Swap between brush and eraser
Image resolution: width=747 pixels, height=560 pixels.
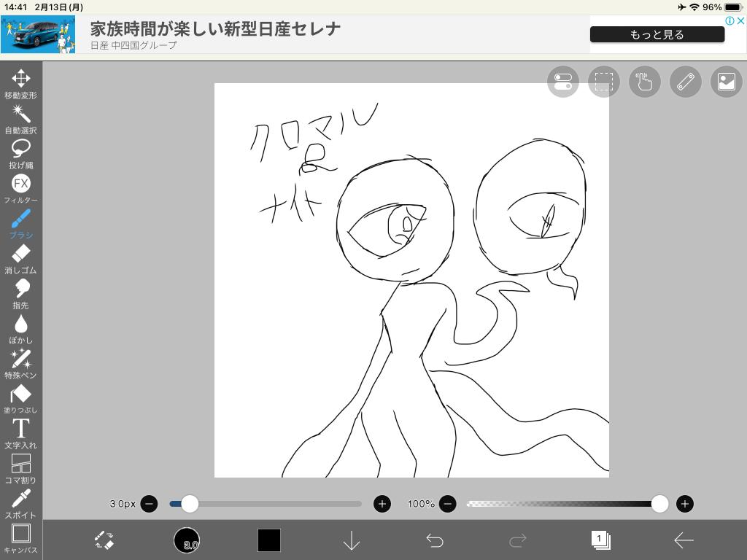point(104,540)
